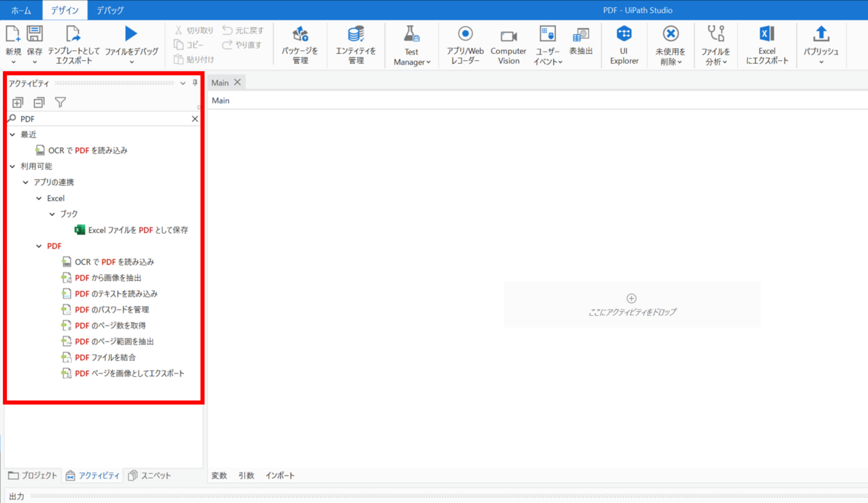The height and width of the screenshot is (503, 868).
Task: Launch the Computer Vision tool
Action: [x=508, y=44]
